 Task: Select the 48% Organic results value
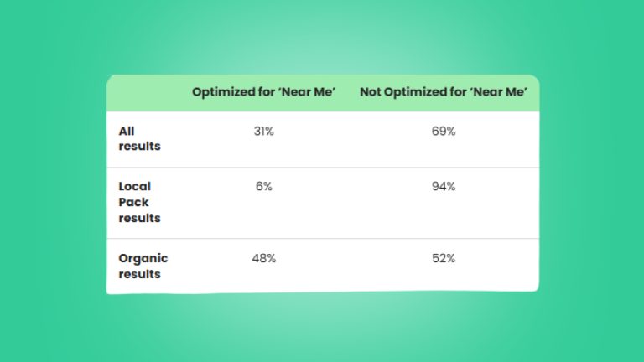tap(263, 259)
